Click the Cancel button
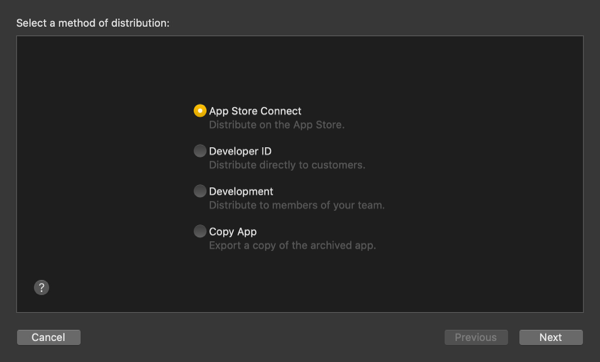 coord(49,337)
